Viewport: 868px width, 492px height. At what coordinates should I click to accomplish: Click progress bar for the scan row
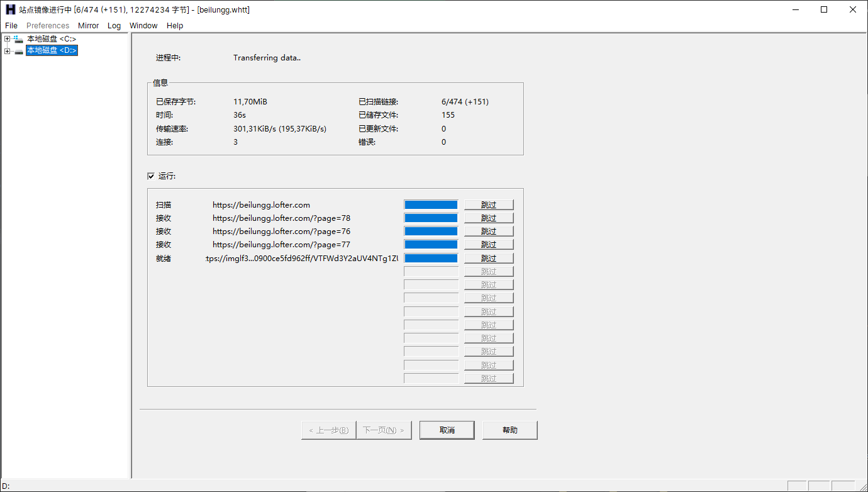pyautogui.click(x=431, y=204)
